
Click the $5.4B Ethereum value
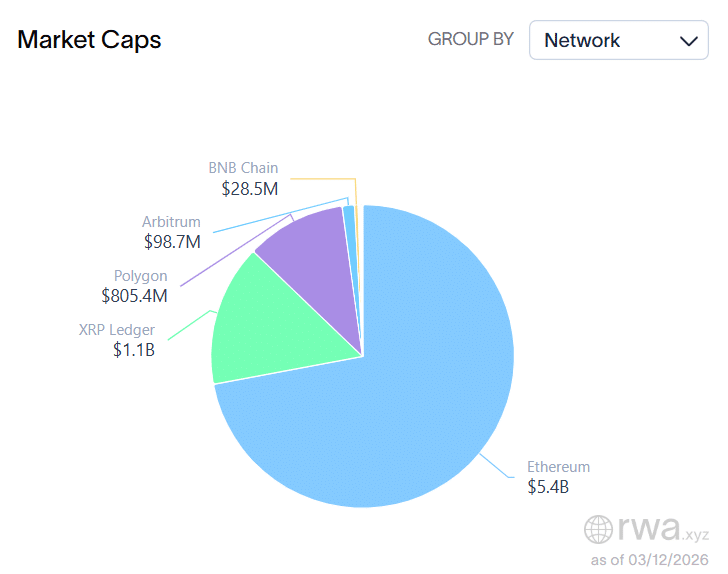tap(548, 487)
